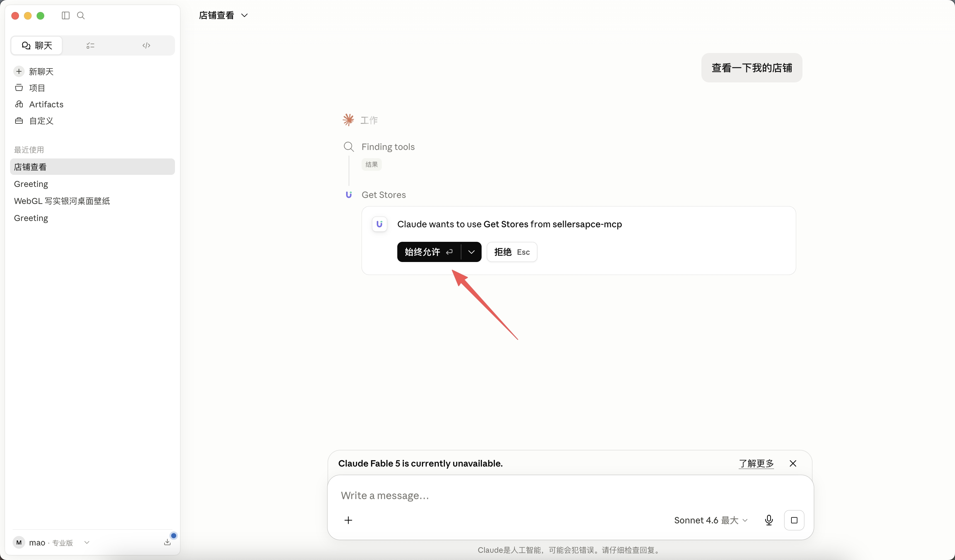Viewport: 955px width, 560px height.
Task: Click the sellersapce-mcp logo in permission card
Action: coord(379,224)
